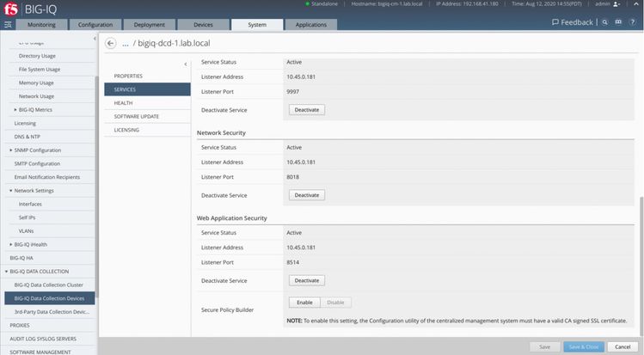The height and width of the screenshot is (355, 644).
Task: Click the breadcrumb ellipsis link
Action: pos(126,44)
